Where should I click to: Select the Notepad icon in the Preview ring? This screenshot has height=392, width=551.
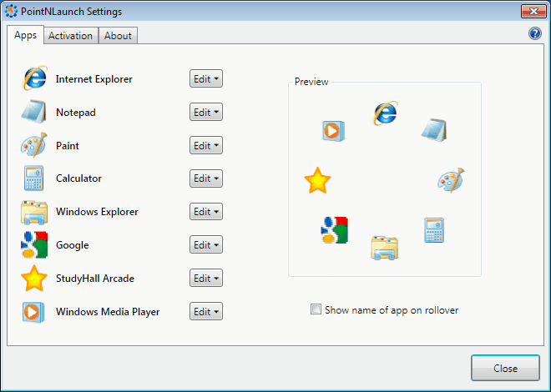(434, 130)
